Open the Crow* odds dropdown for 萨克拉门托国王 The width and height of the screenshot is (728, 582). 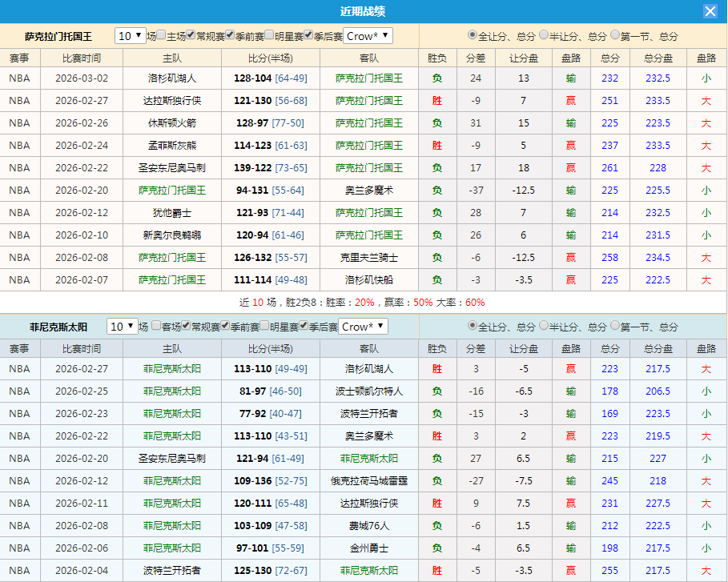(367, 33)
